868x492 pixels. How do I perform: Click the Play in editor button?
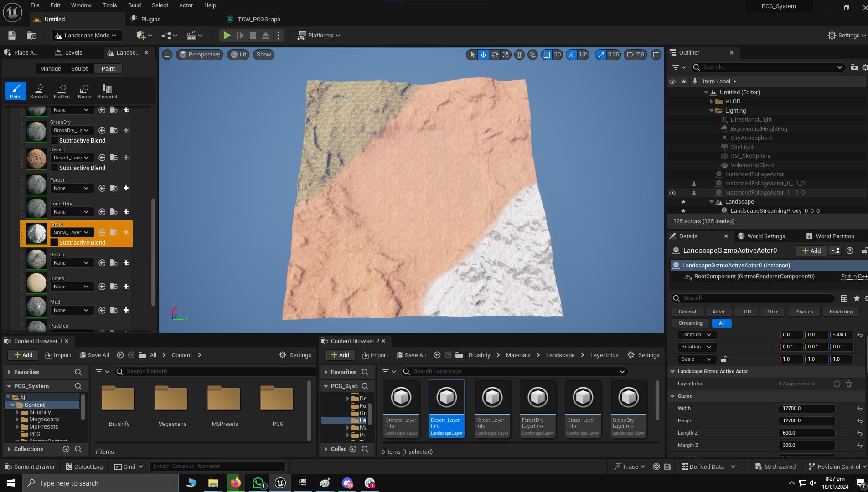pyautogui.click(x=227, y=35)
